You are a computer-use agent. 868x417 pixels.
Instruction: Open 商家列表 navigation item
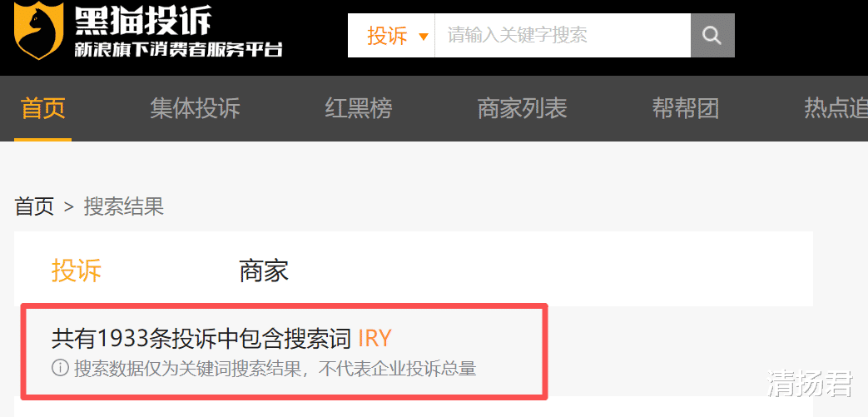coord(522,108)
